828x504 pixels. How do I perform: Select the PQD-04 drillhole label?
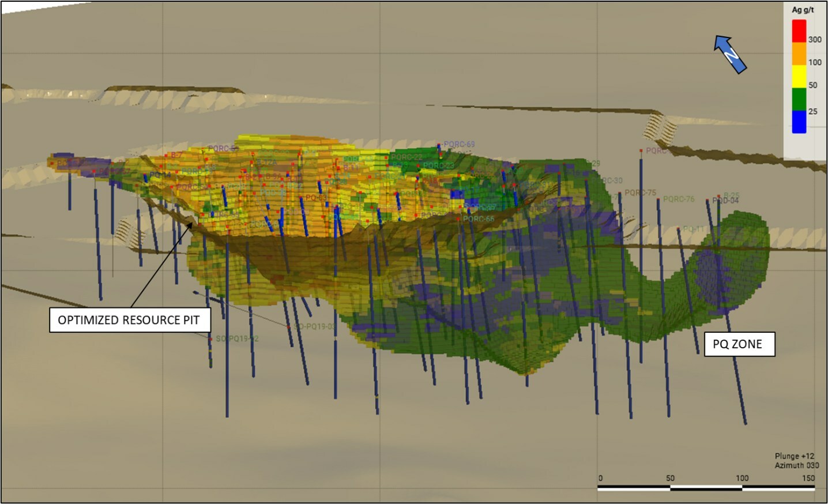click(725, 201)
